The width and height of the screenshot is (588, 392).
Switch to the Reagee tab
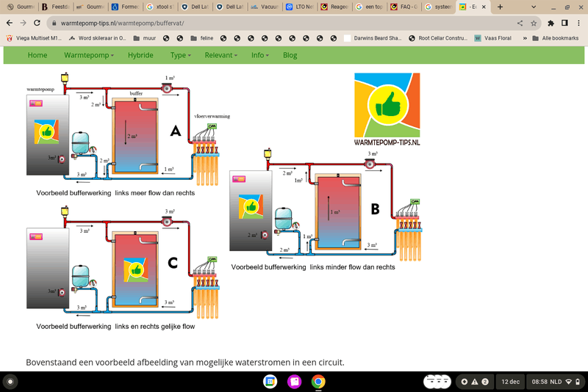pos(334,7)
